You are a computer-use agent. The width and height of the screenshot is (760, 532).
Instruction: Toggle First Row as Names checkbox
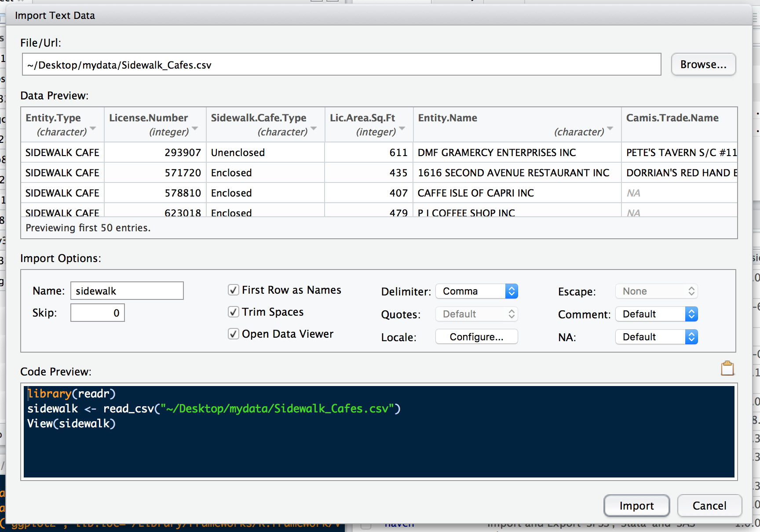(x=234, y=290)
